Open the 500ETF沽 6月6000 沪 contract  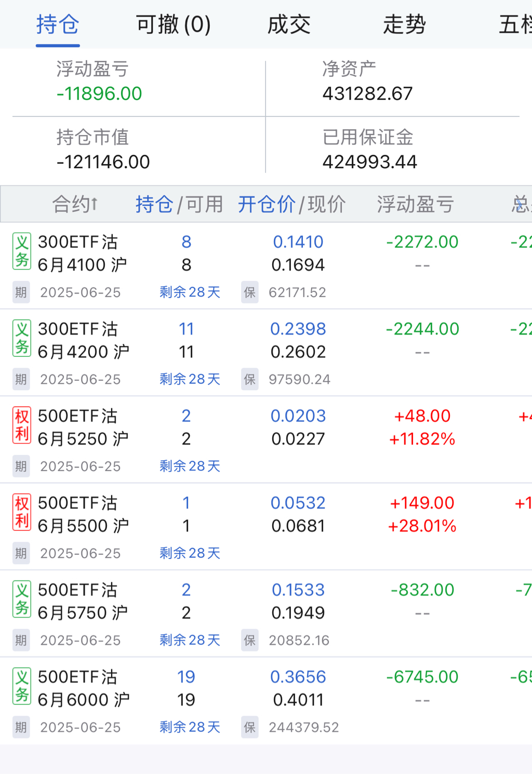[x=83, y=688]
